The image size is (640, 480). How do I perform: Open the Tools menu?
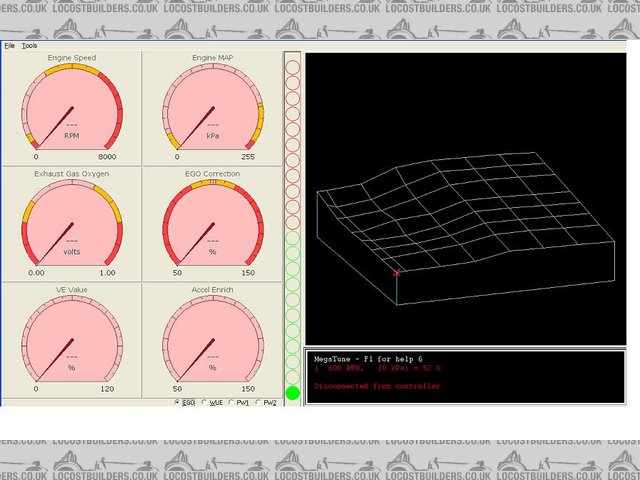coord(29,46)
